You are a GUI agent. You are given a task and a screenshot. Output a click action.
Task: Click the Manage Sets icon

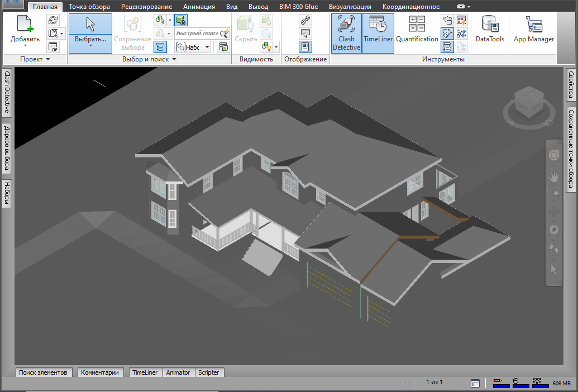(223, 47)
